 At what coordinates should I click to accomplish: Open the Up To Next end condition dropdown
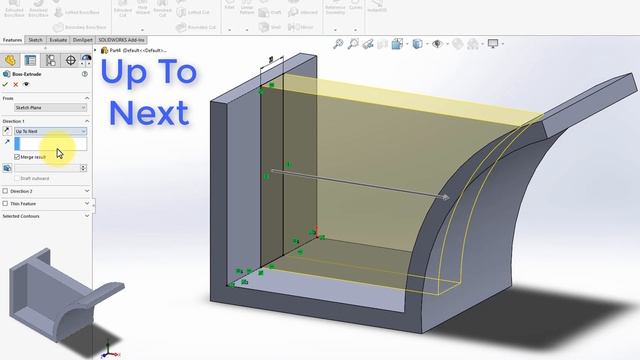50,131
